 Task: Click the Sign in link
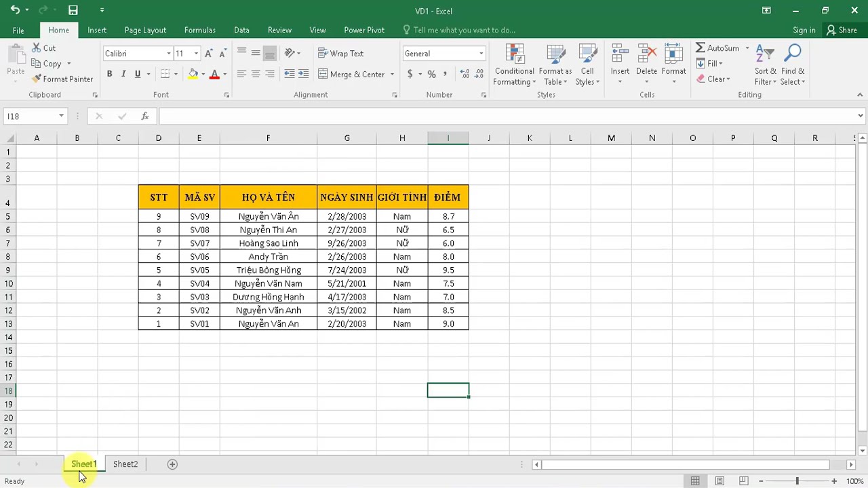(x=804, y=30)
